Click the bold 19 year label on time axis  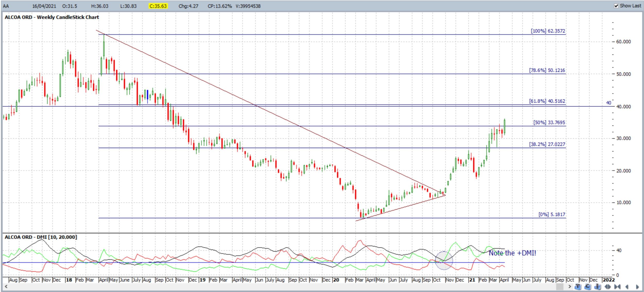(x=202, y=280)
